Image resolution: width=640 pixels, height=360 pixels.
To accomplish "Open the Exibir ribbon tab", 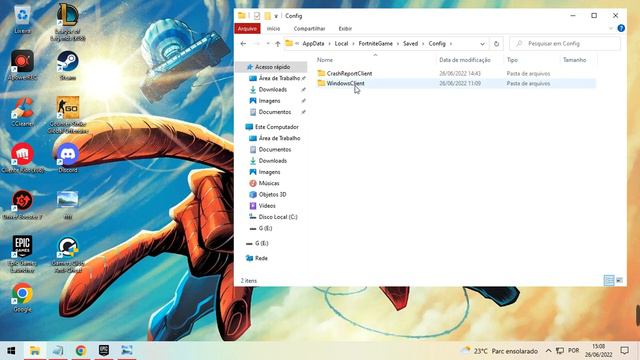I will coord(345,29).
